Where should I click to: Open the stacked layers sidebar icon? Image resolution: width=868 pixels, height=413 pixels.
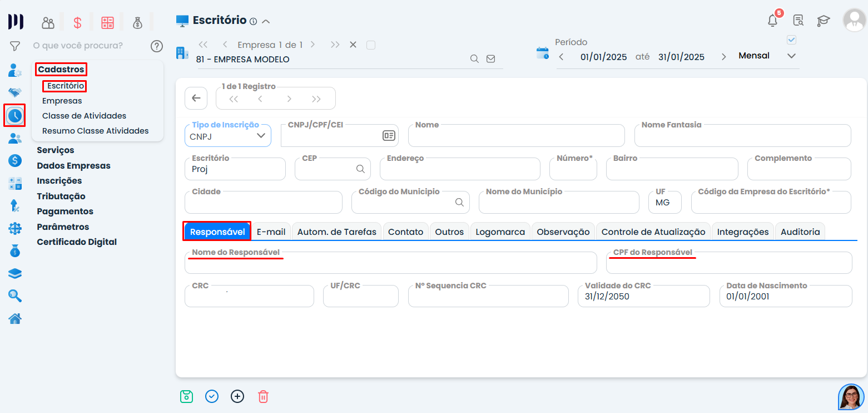15,273
